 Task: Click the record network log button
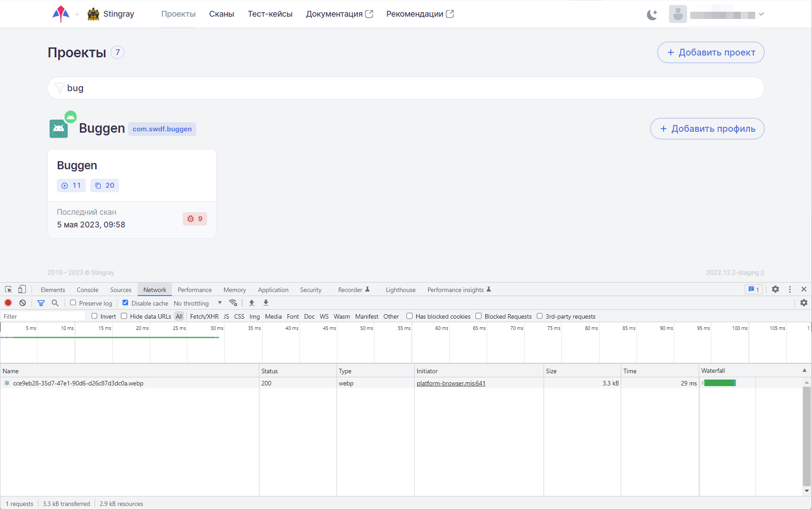(8, 303)
